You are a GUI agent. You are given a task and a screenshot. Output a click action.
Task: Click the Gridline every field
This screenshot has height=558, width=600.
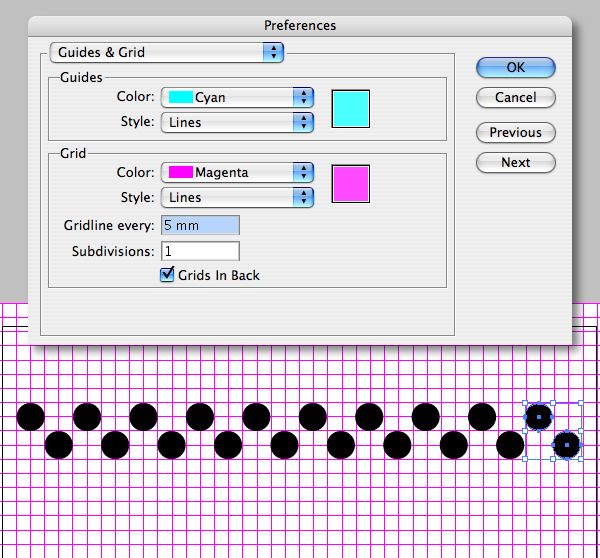point(200,225)
